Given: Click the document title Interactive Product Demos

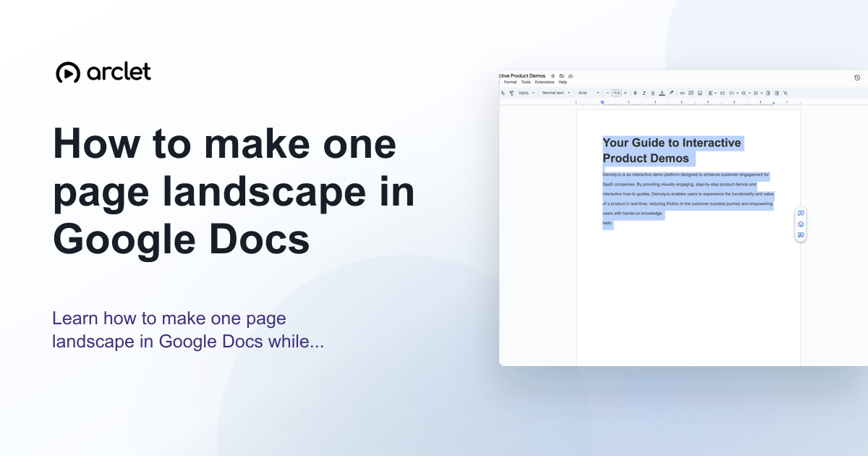Looking at the screenshot, I should click(x=522, y=76).
